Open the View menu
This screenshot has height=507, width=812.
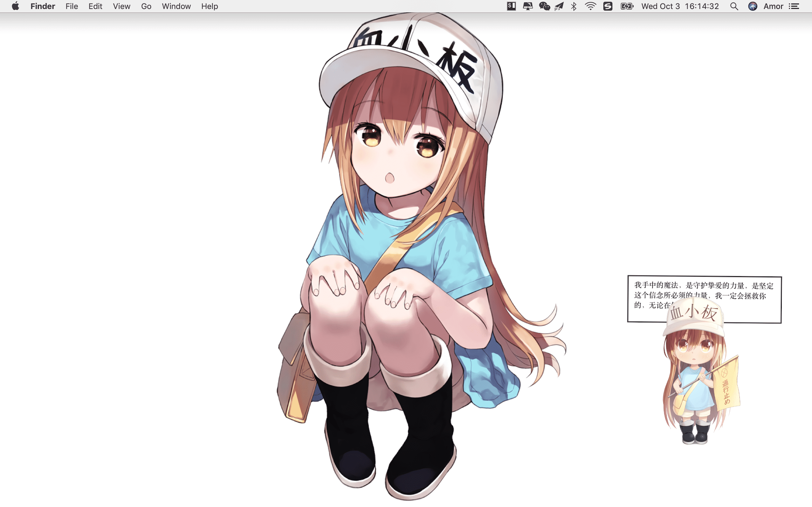tap(121, 6)
